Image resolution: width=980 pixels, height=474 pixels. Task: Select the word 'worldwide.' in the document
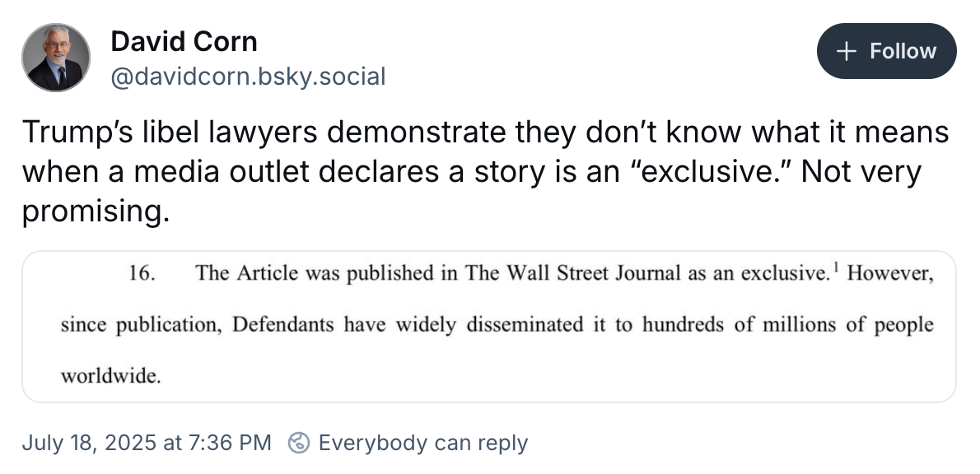(x=110, y=375)
